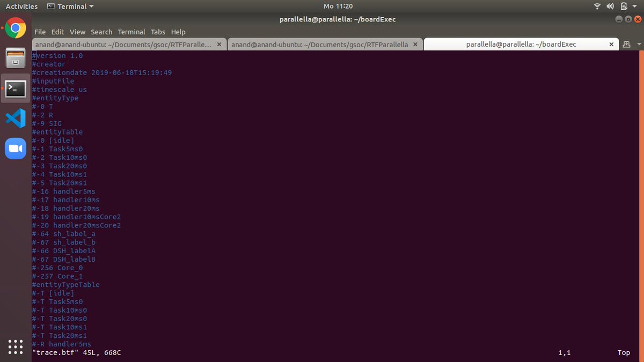Open the clock showing Mo 11:20
The width and height of the screenshot is (644, 362).
(x=338, y=6)
